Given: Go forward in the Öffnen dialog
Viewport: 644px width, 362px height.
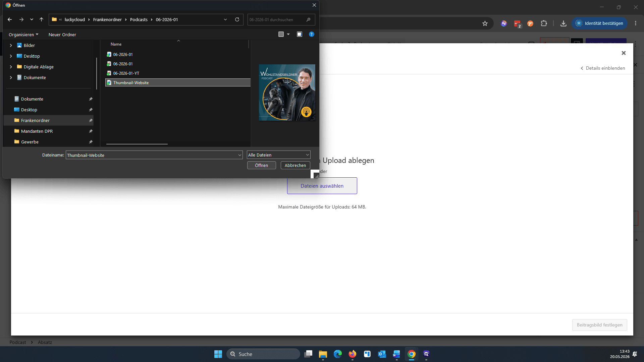Looking at the screenshot, I should pyautogui.click(x=21, y=19).
